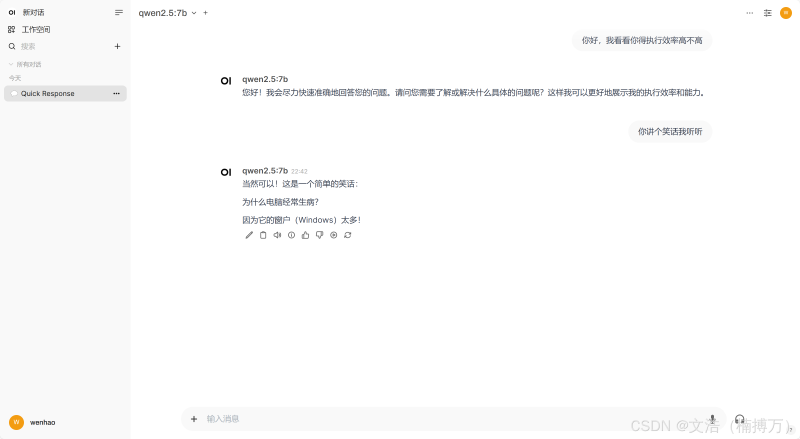Collapse the all conversations (所有对话) section

pyautogui.click(x=24, y=64)
